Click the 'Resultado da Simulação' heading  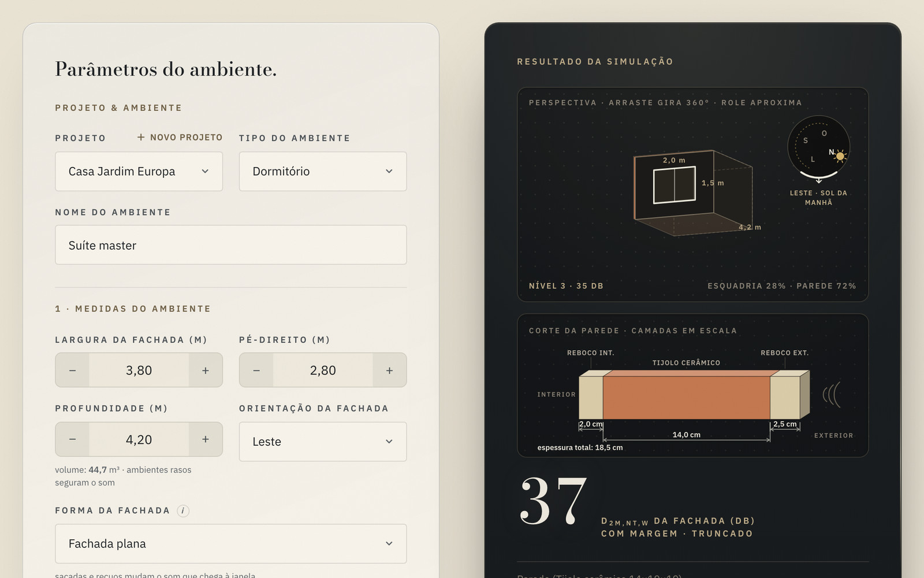point(595,62)
